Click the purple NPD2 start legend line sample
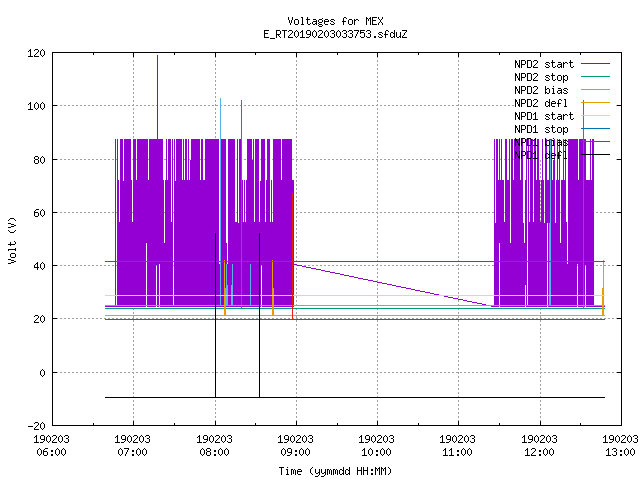Image resolution: width=640 pixels, height=480 pixels. click(x=595, y=64)
